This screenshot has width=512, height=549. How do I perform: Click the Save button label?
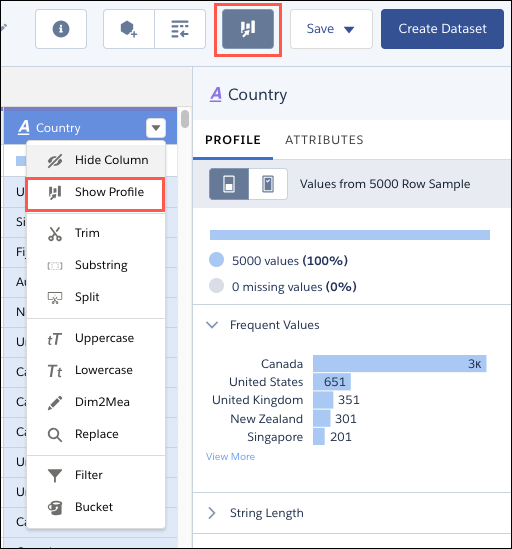point(320,29)
